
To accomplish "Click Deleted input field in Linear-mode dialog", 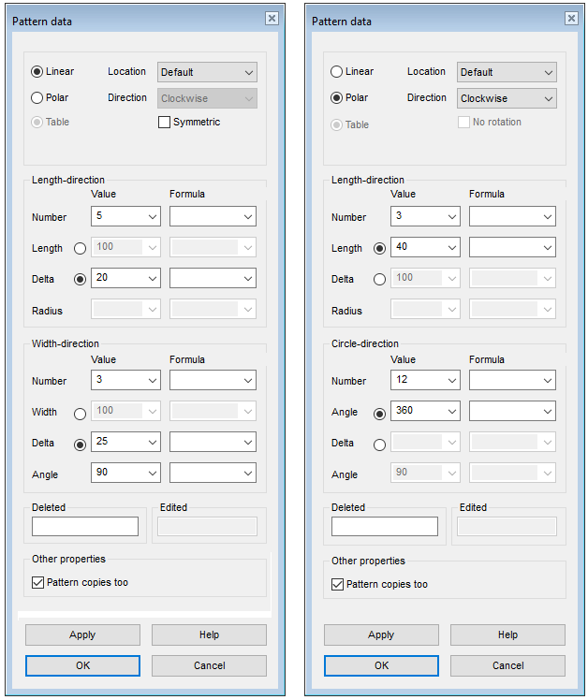I will (x=84, y=527).
